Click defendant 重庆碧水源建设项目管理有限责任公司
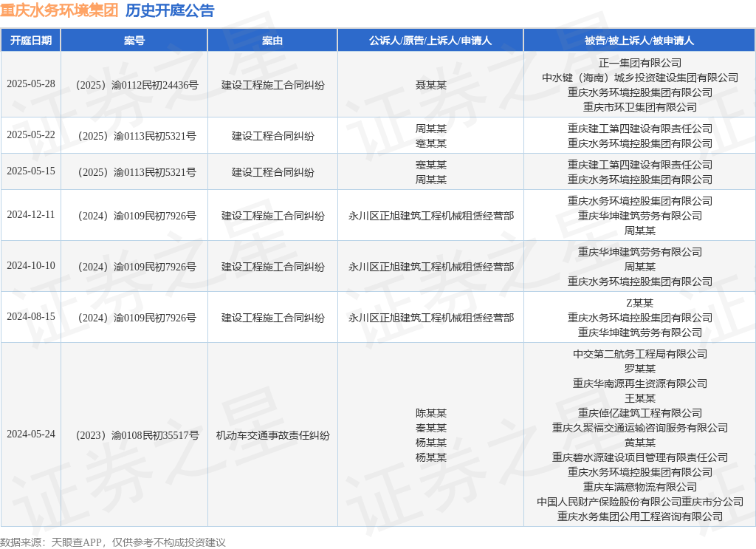The width and height of the screenshot is (756, 549). pos(640,457)
